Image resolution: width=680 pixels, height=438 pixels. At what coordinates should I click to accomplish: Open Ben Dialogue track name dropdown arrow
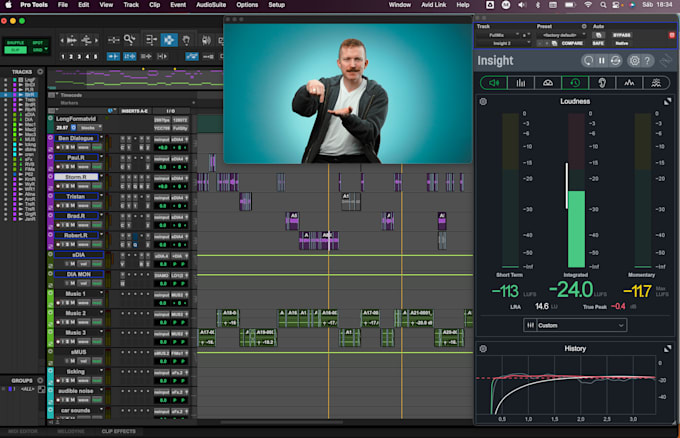click(101, 137)
